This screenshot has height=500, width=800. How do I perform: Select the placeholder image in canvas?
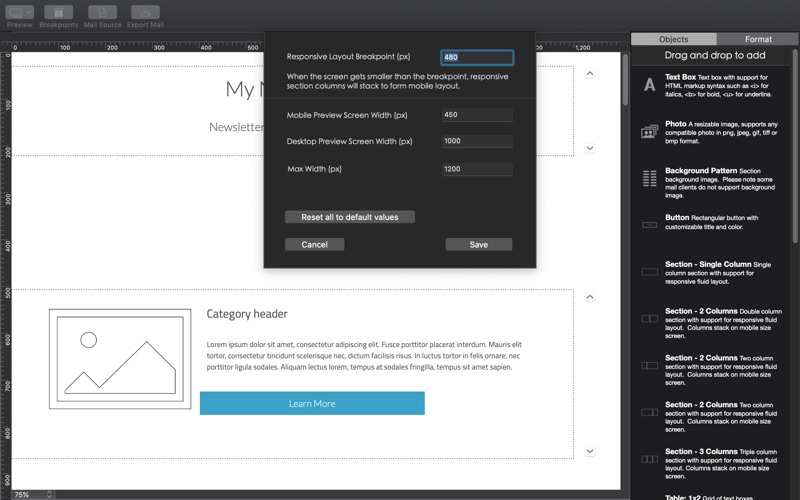[120, 359]
